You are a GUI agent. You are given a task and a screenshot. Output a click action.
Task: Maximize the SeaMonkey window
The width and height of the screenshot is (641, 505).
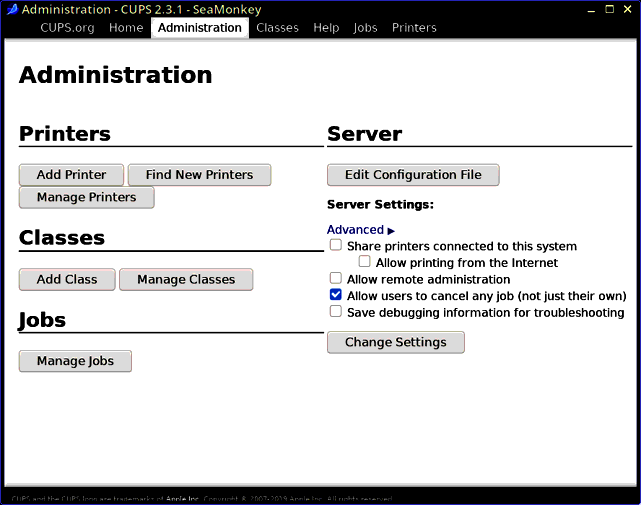pos(610,9)
